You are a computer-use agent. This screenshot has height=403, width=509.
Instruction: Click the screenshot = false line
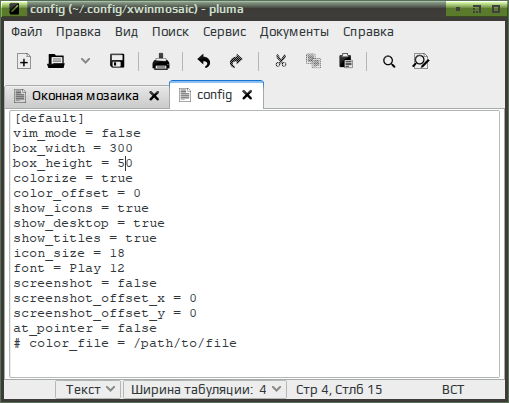[85, 283]
